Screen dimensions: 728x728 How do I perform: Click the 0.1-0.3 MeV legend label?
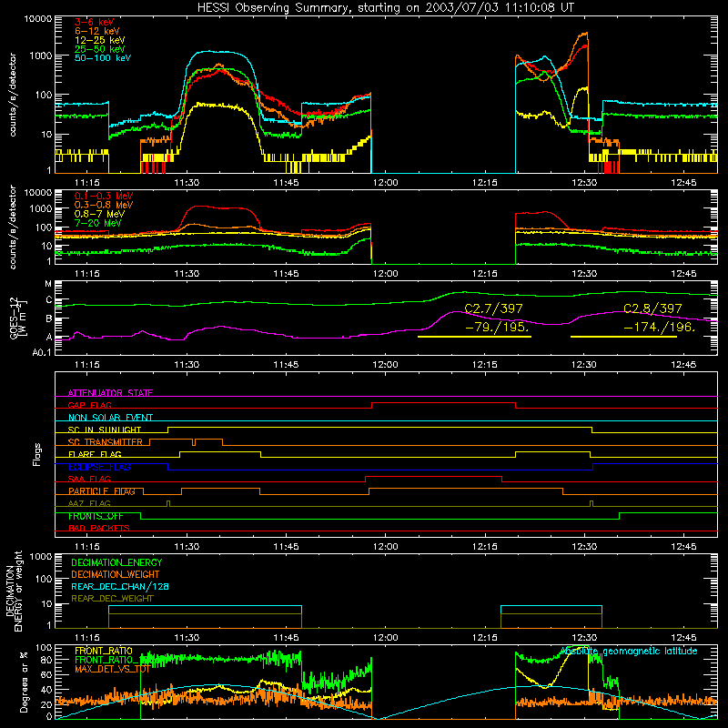click(x=104, y=196)
